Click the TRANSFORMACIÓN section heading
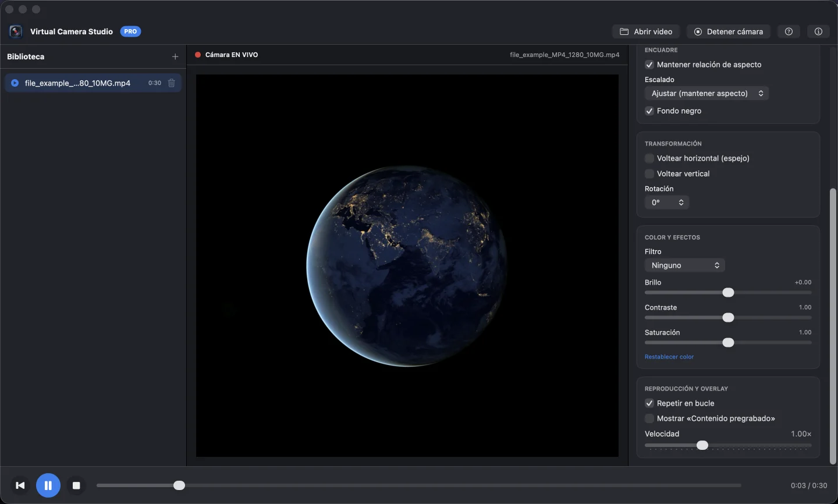Image resolution: width=838 pixels, height=504 pixels. click(x=673, y=144)
